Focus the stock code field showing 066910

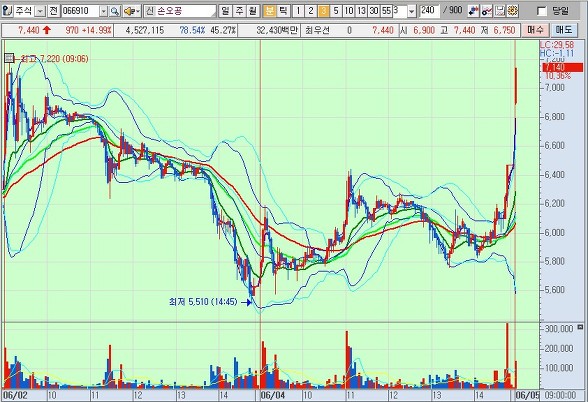(x=80, y=11)
